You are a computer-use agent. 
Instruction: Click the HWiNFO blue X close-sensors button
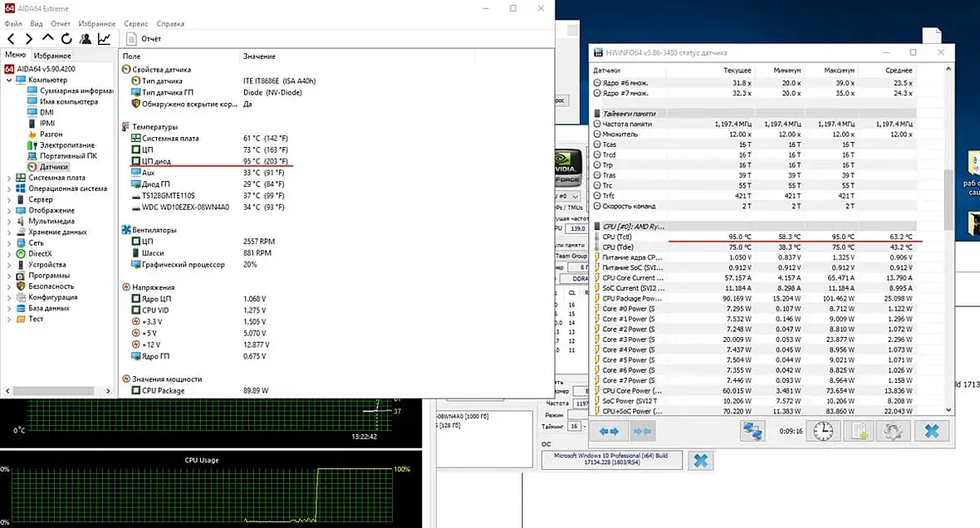(x=932, y=431)
